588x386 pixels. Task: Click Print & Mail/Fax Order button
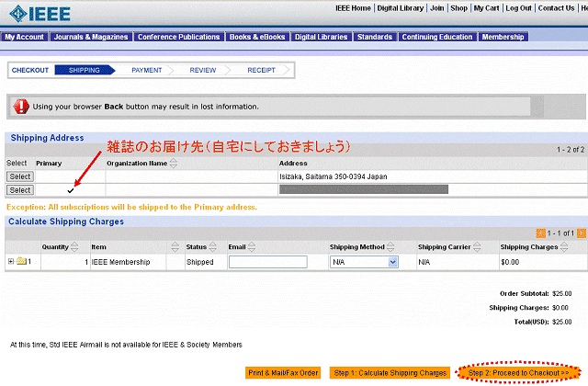(x=283, y=373)
